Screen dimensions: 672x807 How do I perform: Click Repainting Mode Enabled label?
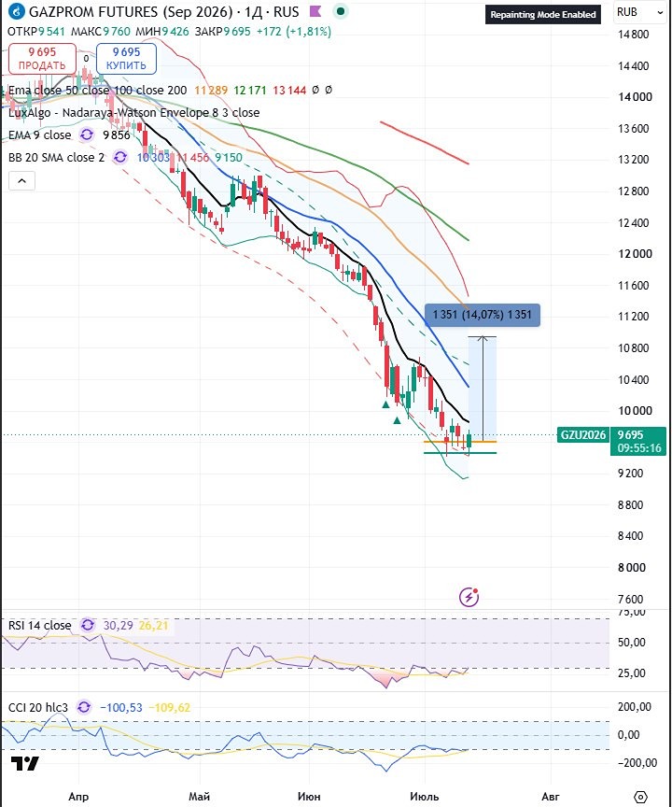pyautogui.click(x=543, y=15)
